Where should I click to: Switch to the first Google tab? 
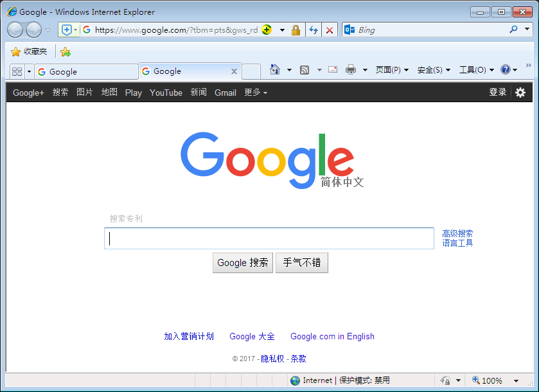click(86, 71)
